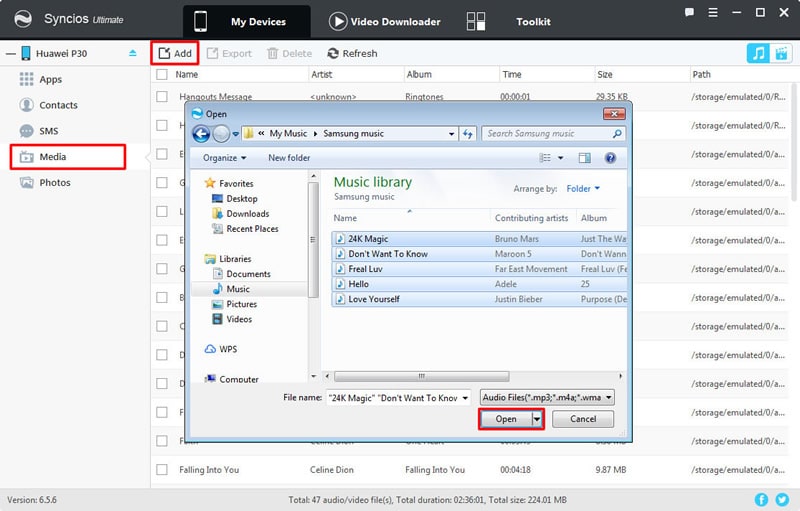Expand the Open button dropdown arrow
This screenshot has width=800, height=511.
pyautogui.click(x=537, y=419)
